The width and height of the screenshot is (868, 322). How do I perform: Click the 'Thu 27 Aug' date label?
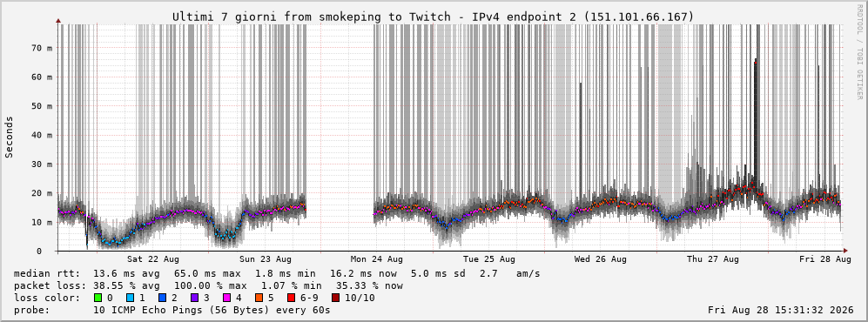tap(713, 259)
